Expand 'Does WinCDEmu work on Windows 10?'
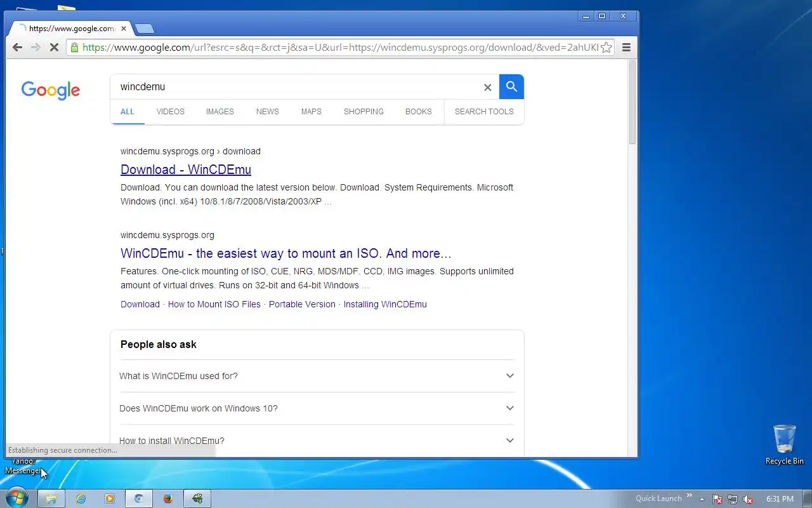Viewport: 812px width, 508px height. (x=317, y=408)
